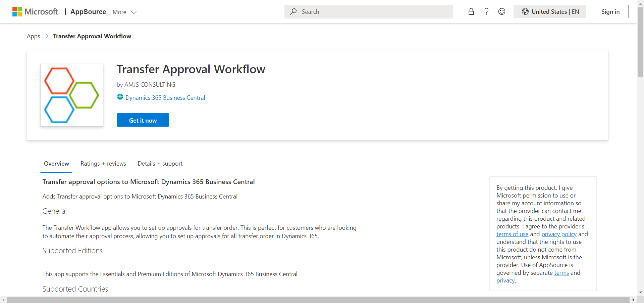This screenshot has width=644, height=303.
Task: Click Transfer Approval Workflow breadcrumb text
Action: point(92,36)
